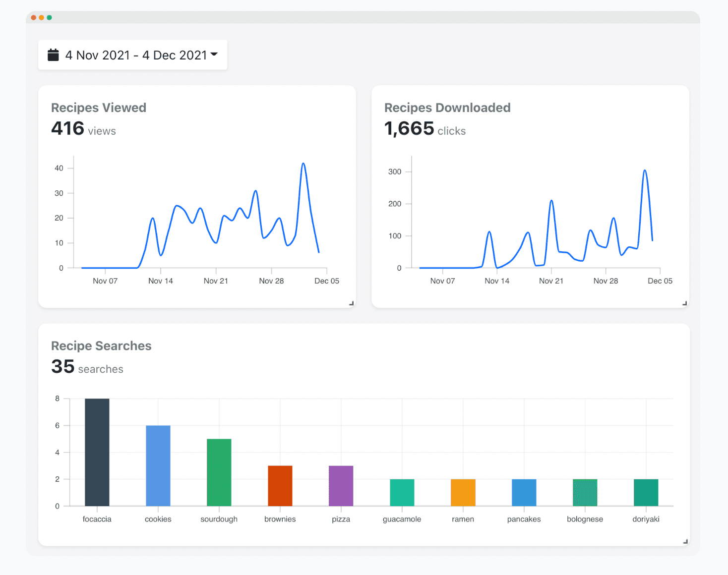
Task: Click the resize handle on Recipes Downloaded card
Action: coord(684,302)
